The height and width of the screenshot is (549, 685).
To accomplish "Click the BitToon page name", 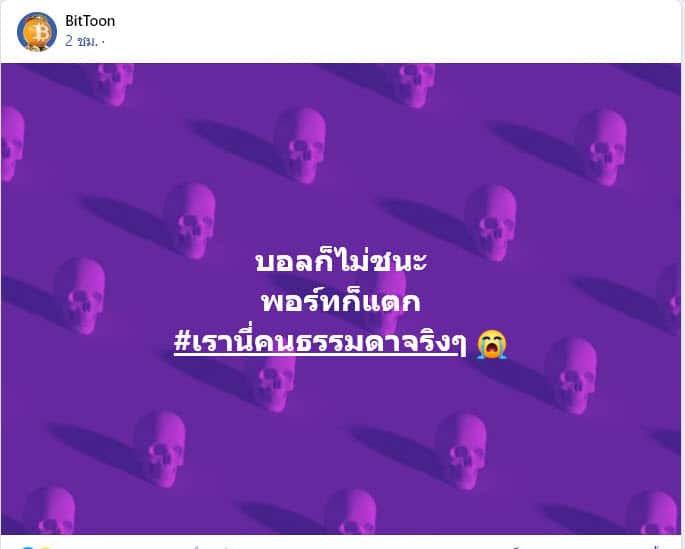I will (x=90, y=21).
